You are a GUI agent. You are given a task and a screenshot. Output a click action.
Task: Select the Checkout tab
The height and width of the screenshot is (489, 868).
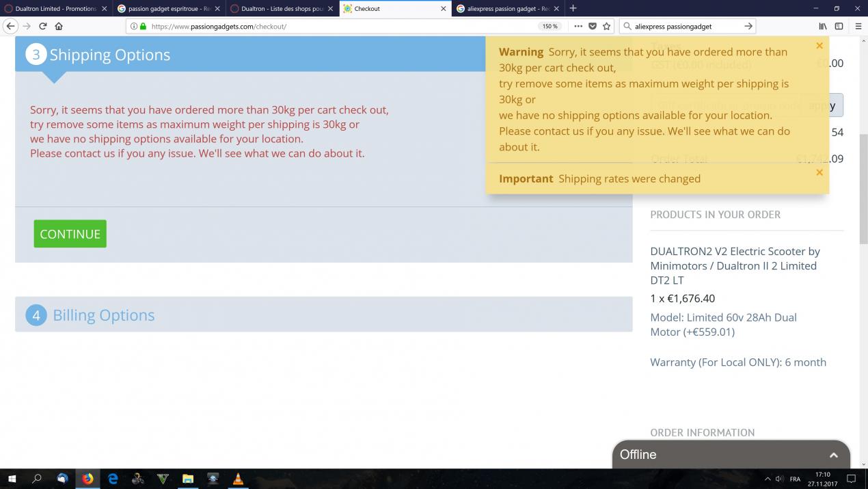[x=396, y=9]
